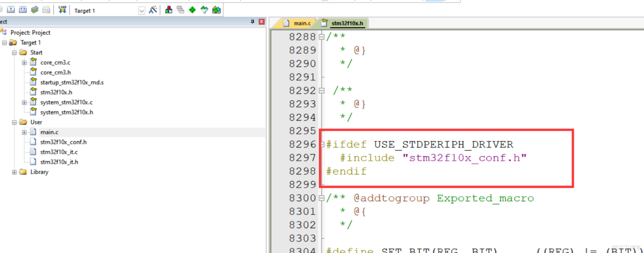Viewport: 644px width, 253px height.
Task: Select core_cm3.c in the project tree
Action: point(55,63)
